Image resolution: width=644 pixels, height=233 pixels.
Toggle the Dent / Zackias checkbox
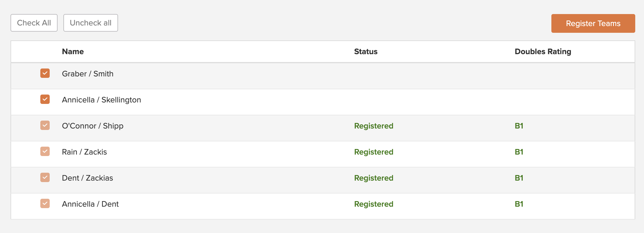[x=45, y=177]
